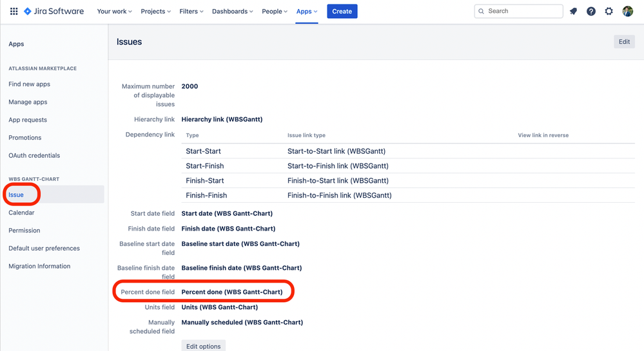
Task: Expand the Your work dropdown
Action: coord(115,12)
